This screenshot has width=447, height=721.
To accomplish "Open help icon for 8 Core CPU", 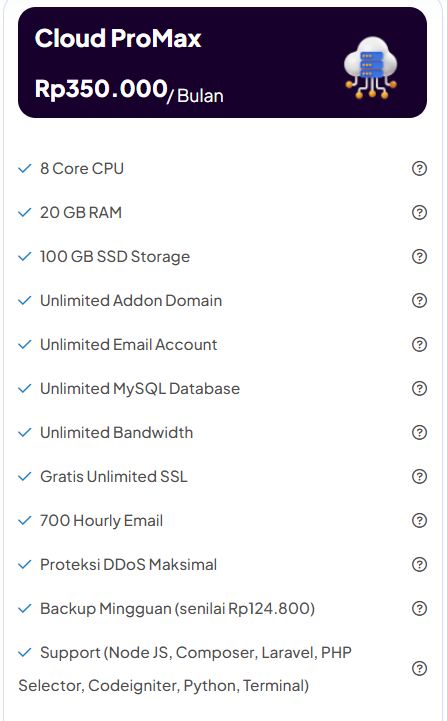I will point(419,169).
